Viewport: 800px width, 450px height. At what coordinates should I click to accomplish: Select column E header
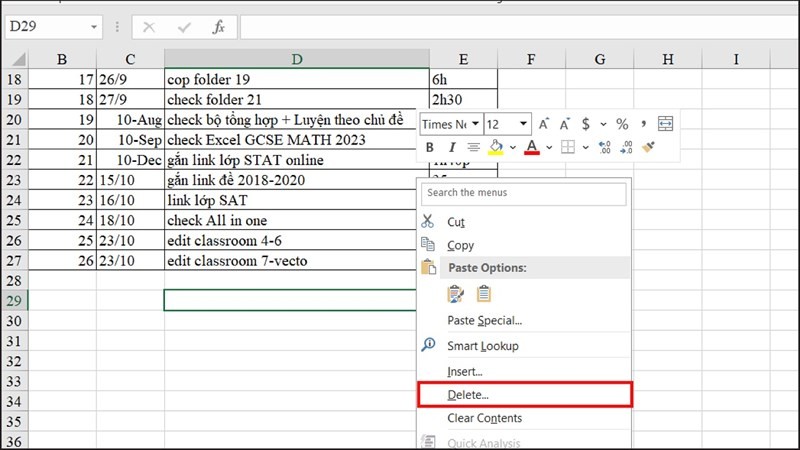(463, 59)
